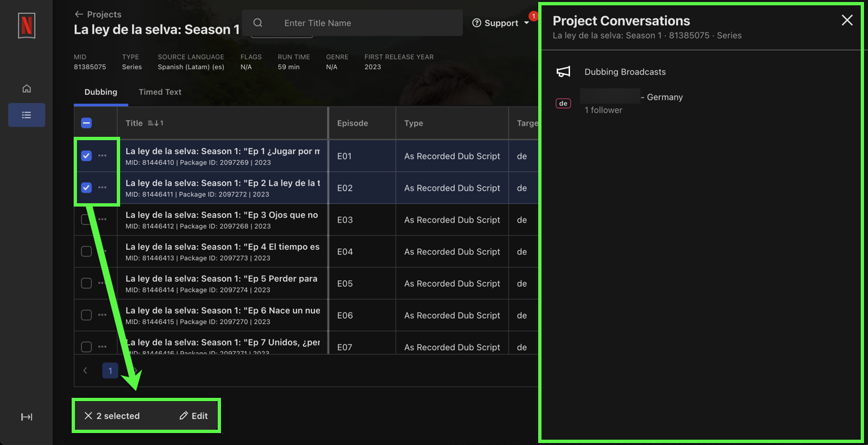
Task: Open the three-dot menu for episode E03
Action: [x=102, y=219]
